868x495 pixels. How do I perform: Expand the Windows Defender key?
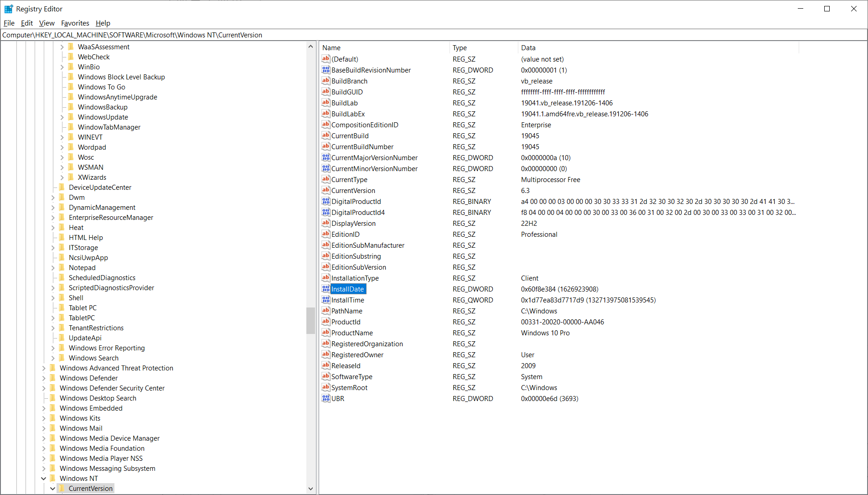click(x=44, y=378)
